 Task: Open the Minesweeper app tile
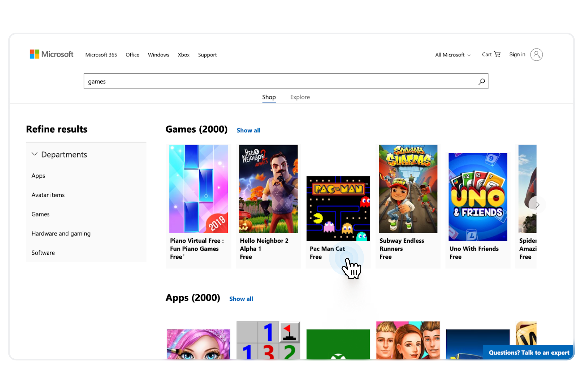tap(268, 341)
